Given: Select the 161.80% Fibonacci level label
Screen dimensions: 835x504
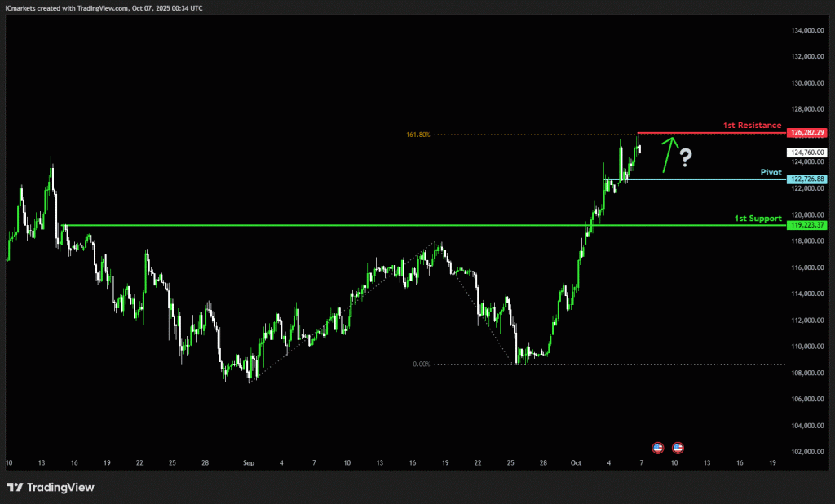Looking at the screenshot, I should pyautogui.click(x=416, y=135).
